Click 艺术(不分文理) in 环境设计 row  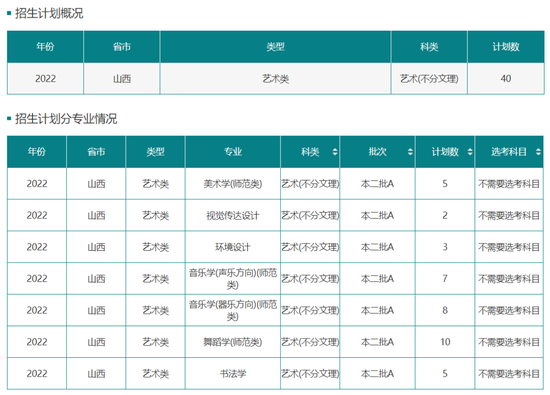coord(310,247)
